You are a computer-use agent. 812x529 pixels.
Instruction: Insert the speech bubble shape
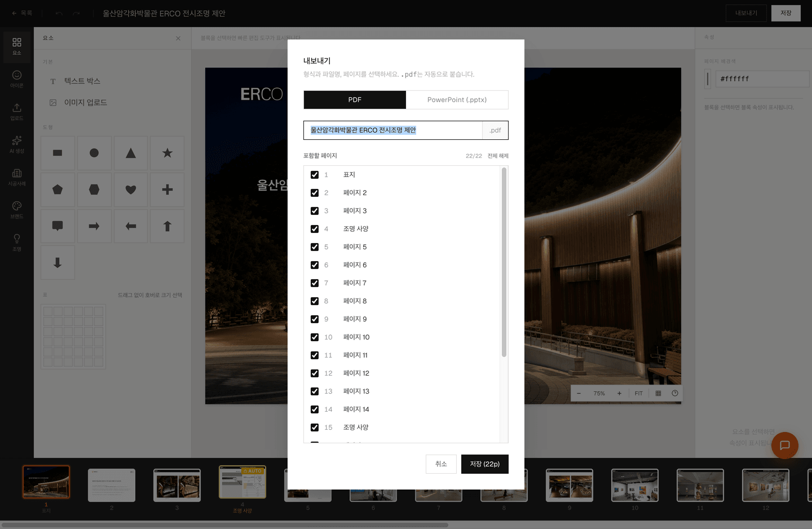click(58, 226)
